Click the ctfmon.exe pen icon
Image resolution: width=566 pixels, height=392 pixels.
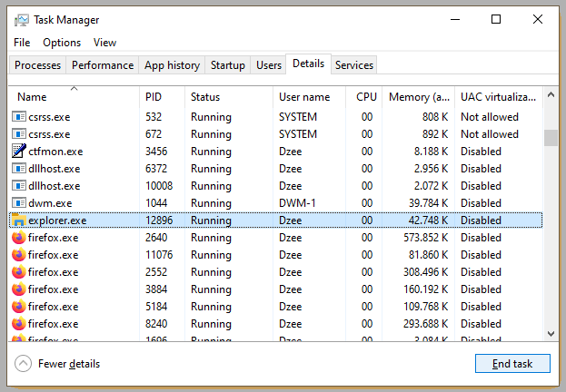click(19, 152)
